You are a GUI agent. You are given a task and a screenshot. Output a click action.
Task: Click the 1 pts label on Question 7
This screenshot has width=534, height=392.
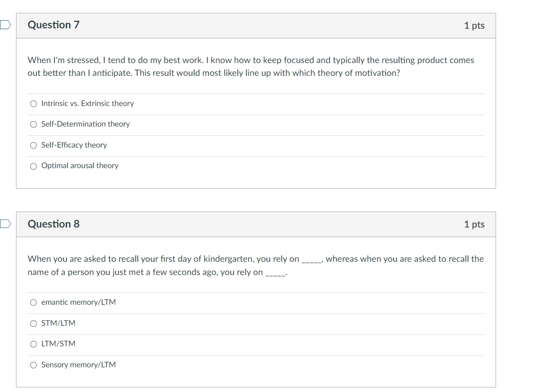474,26
